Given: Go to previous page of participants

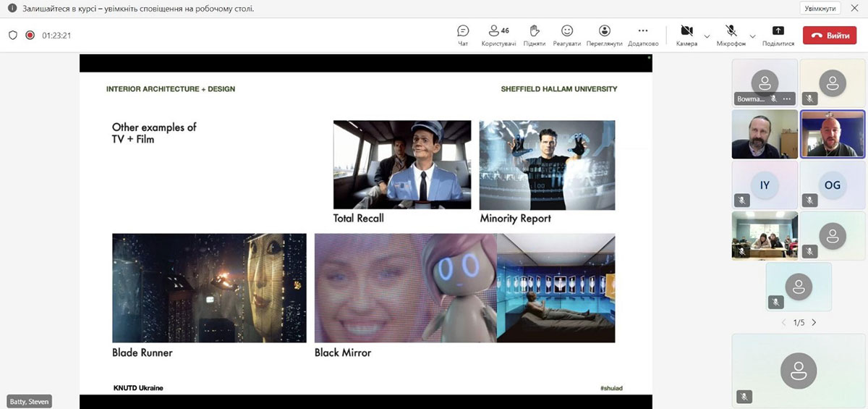Looking at the screenshot, I should (x=783, y=322).
